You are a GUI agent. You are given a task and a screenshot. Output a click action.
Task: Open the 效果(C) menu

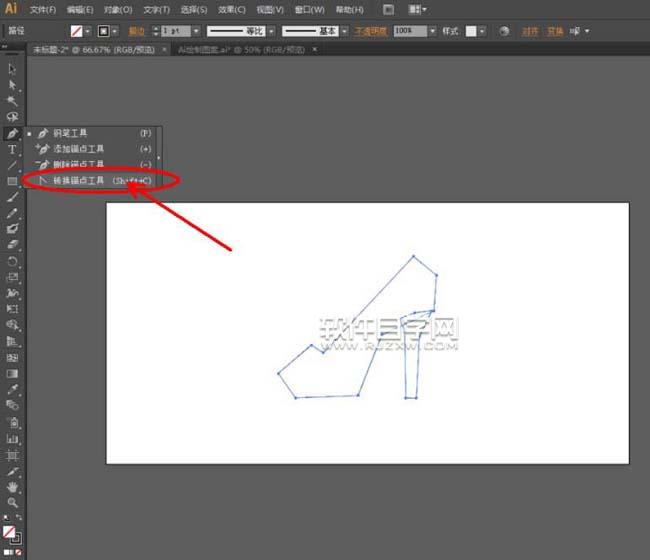coord(232,9)
